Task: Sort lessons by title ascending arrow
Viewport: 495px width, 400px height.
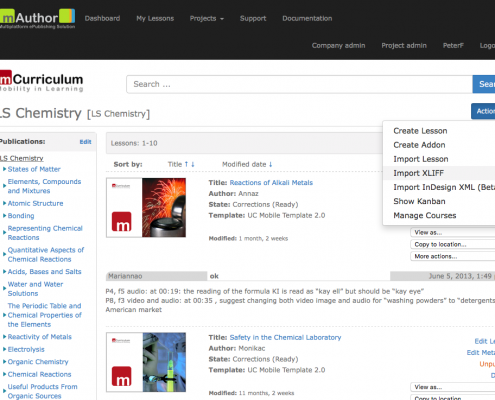Action: click(186, 164)
